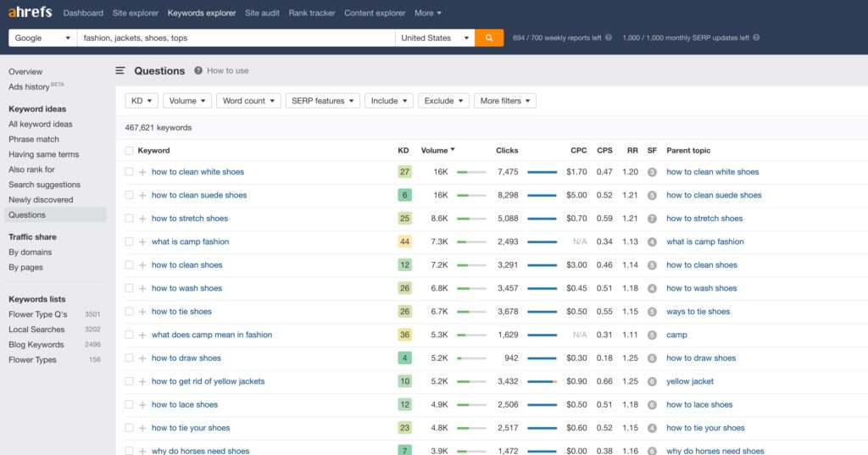The height and width of the screenshot is (455, 868).
Task: Open Site explorer in top navigation
Action: click(135, 13)
